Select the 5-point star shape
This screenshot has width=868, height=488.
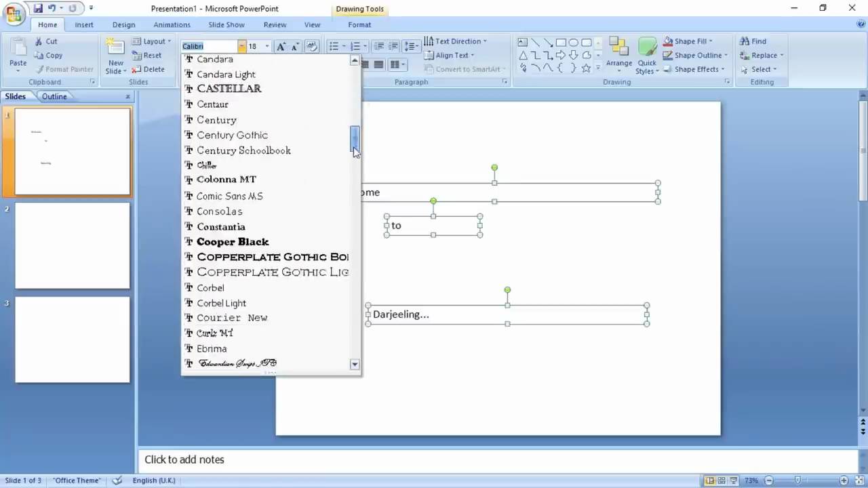(586, 68)
